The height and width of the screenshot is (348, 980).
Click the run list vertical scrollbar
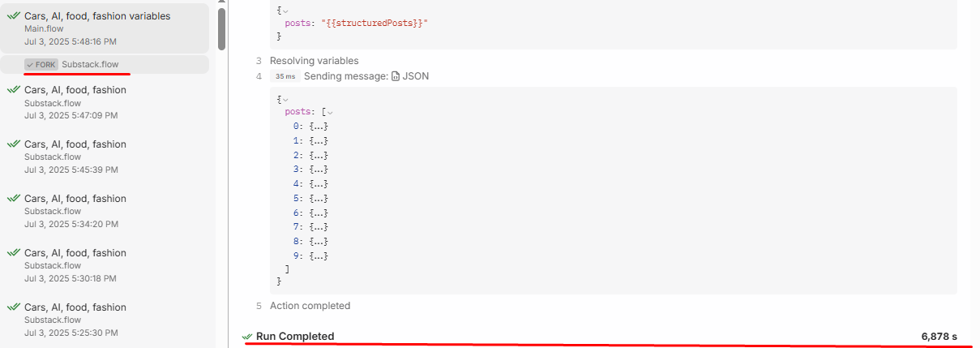221,28
